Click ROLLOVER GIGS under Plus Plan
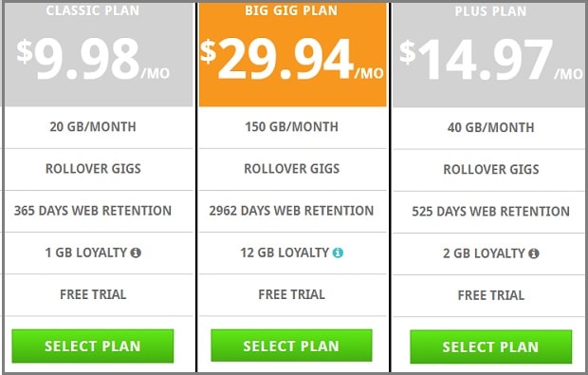Viewport: 588px width, 375px height. click(491, 170)
